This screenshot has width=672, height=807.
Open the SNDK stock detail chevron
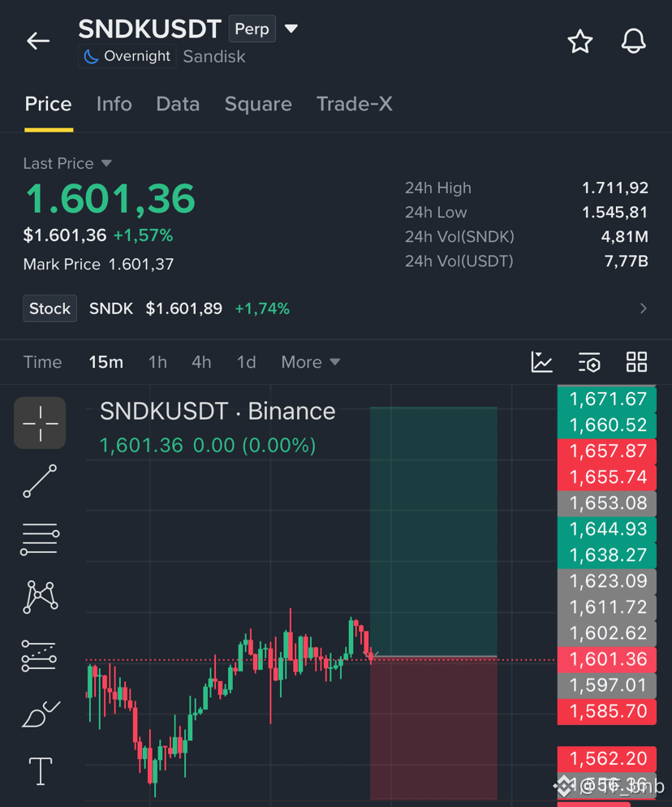tap(643, 309)
